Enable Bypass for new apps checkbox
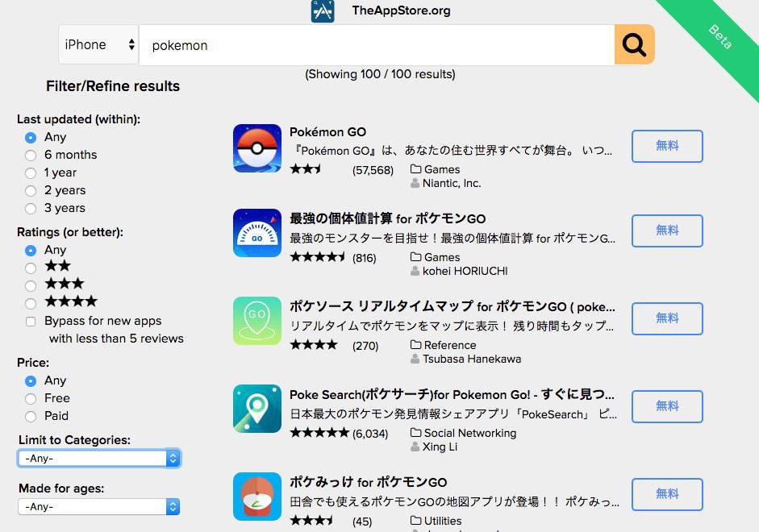This screenshot has width=759, height=532. pos(31,322)
